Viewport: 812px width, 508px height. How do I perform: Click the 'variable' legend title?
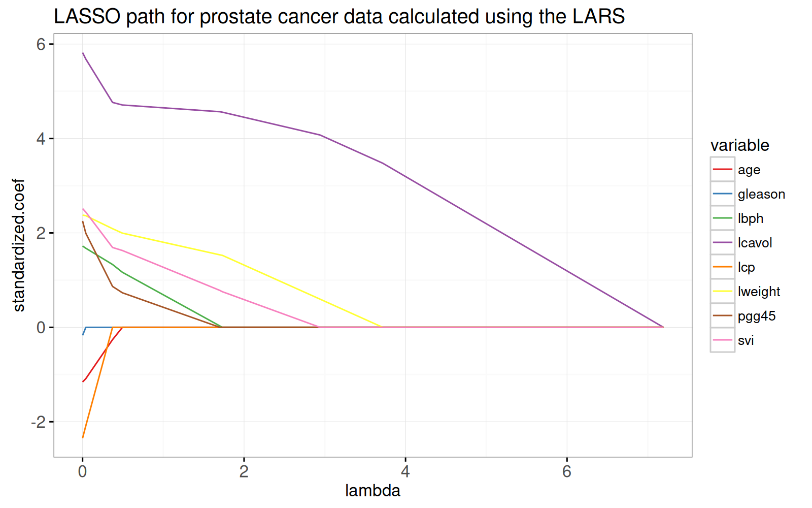pyautogui.click(x=739, y=145)
